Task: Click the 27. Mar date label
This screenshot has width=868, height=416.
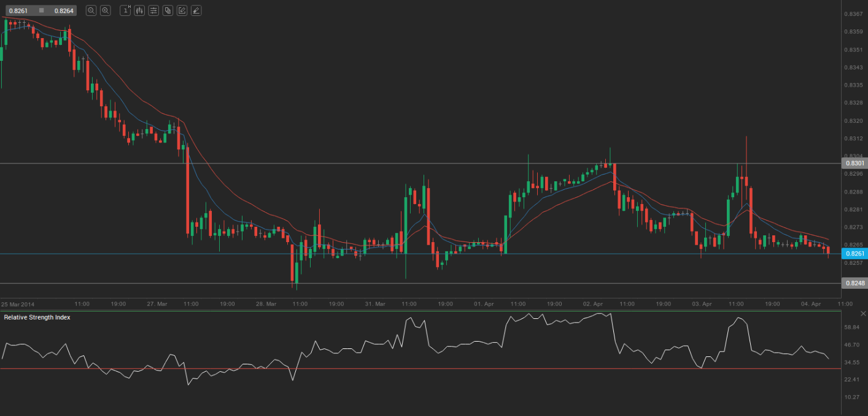Action: 157,304
